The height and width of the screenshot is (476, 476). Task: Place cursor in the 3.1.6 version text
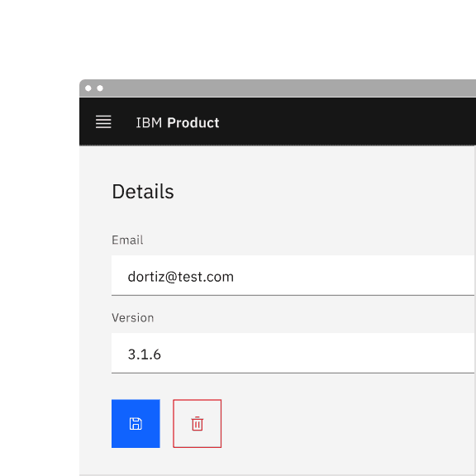pos(144,355)
